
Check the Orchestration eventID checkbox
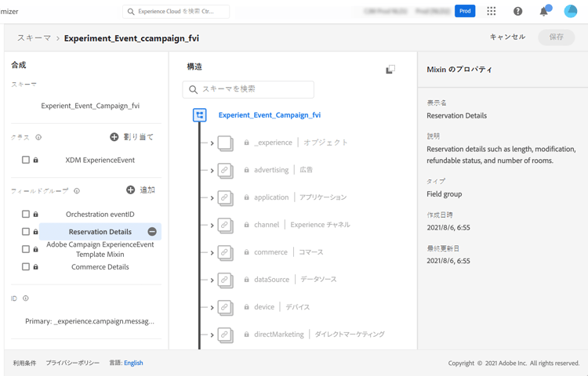point(26,214)
